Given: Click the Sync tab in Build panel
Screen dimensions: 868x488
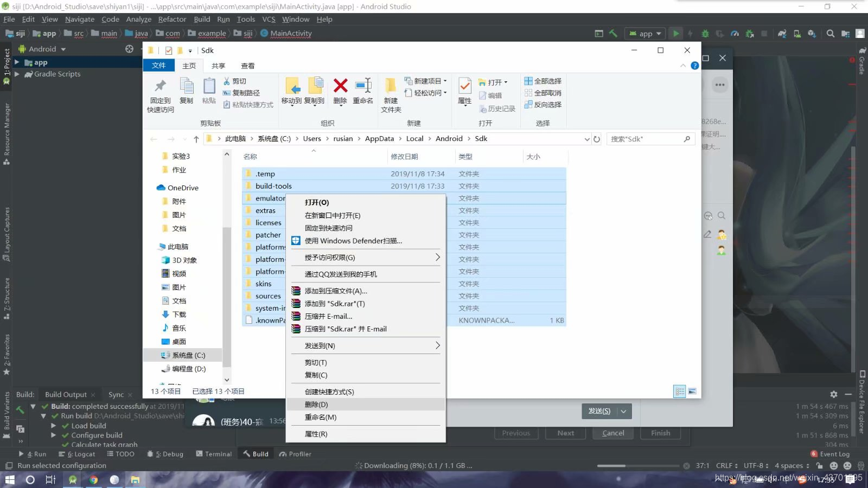Looking at the screenshot, I should point(116,394).
